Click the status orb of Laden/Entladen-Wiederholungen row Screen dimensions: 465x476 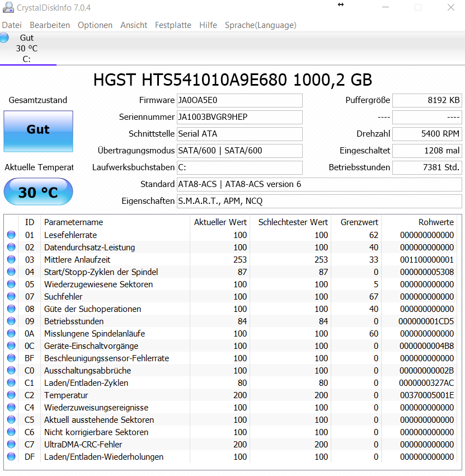[11, 456]
